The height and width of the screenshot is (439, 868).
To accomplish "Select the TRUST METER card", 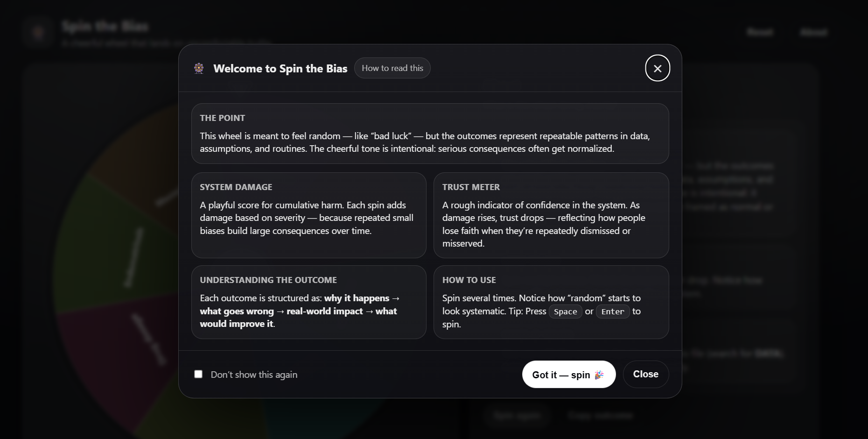I will 551,215.
